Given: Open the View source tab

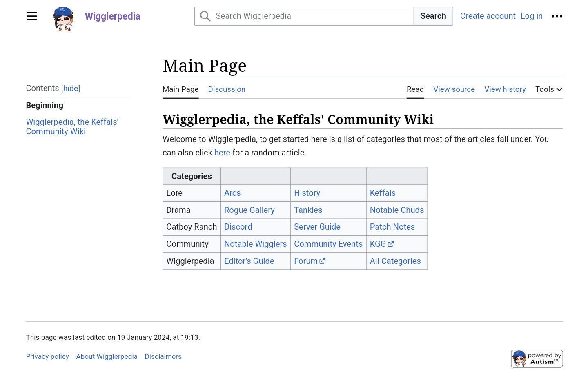Looking at the screenshot, I should [x=454, y=89].
